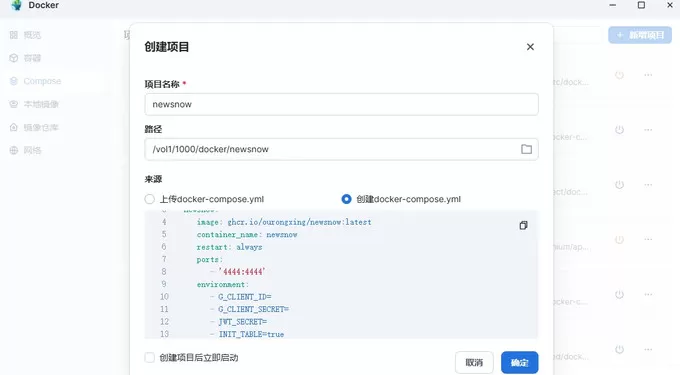
Task: Open the more options dots in the third project row
Action: coord(648,185)
